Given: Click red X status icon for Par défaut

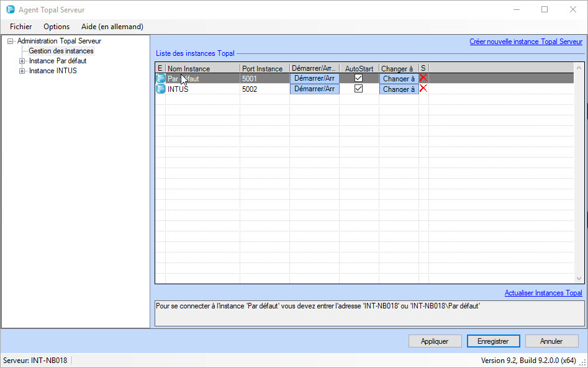Looking at the screenshot, I should pos(423,78).
